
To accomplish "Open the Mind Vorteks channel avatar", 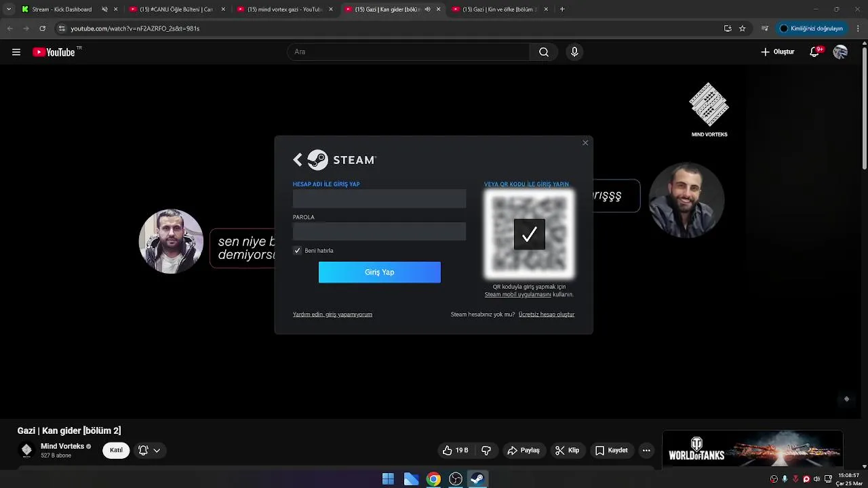I will coord(26,450).
